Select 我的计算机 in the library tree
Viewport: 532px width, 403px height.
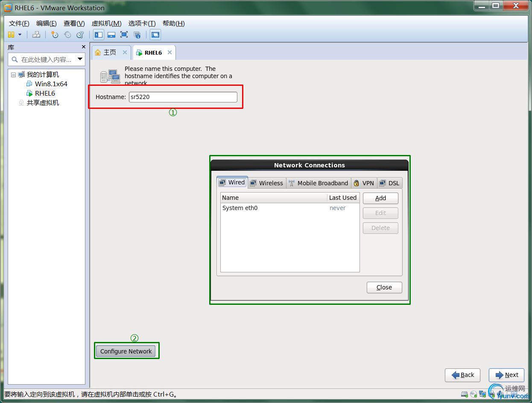click(43, 75)
